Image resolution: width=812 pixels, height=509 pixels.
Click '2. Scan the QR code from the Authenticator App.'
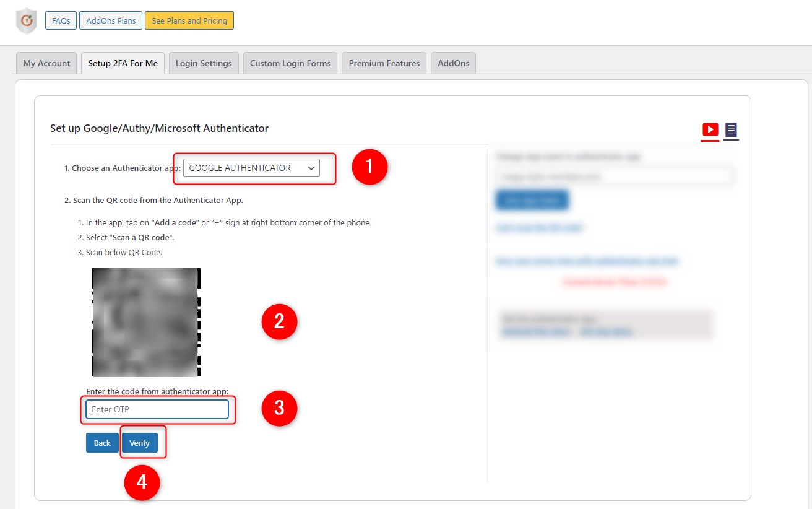coord(153,200)
